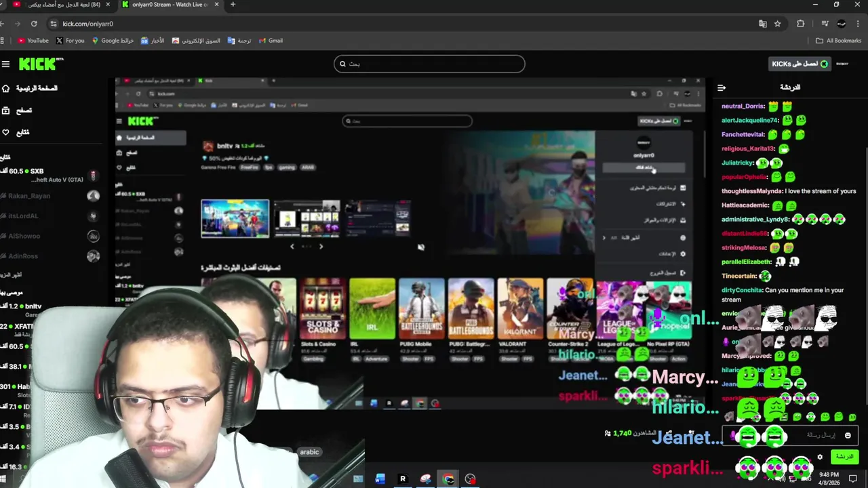Image resolution: width=868 pixels, height=488 pixels.
Task: Click IRL category thumbnail in stream
Action: coord(372,309)
